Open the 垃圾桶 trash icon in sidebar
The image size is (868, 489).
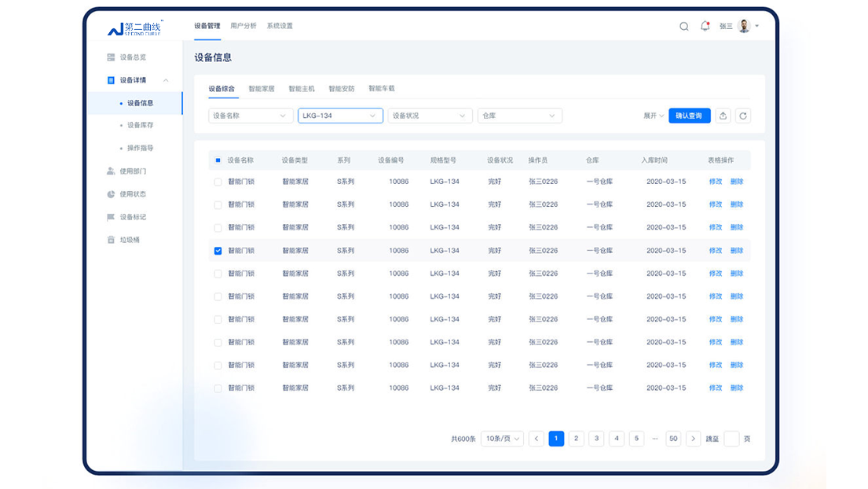(111, 240)
